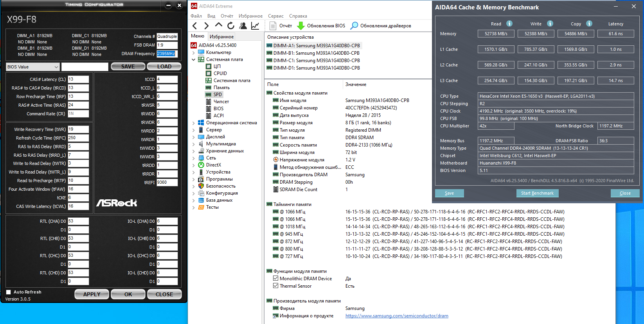Open the Файл menu
The width and height of the screenshot is (644, 324).
click(x=196, y=16)
